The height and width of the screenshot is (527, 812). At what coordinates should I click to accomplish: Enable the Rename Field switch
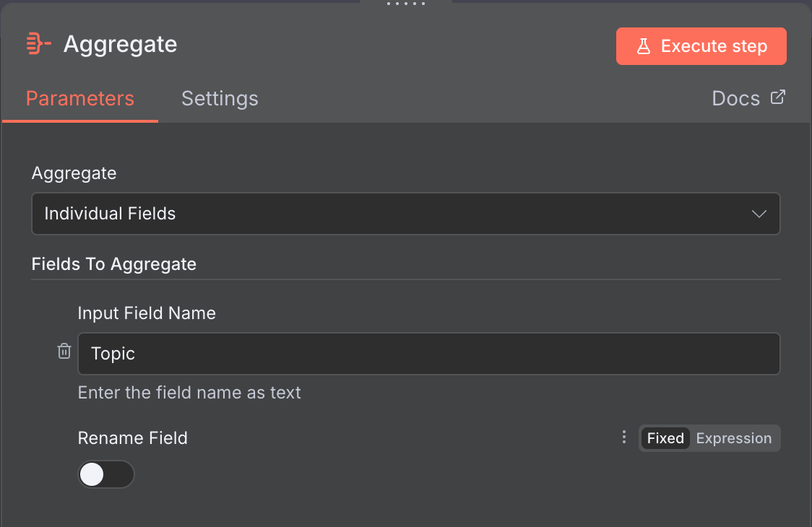click(106, 474)
